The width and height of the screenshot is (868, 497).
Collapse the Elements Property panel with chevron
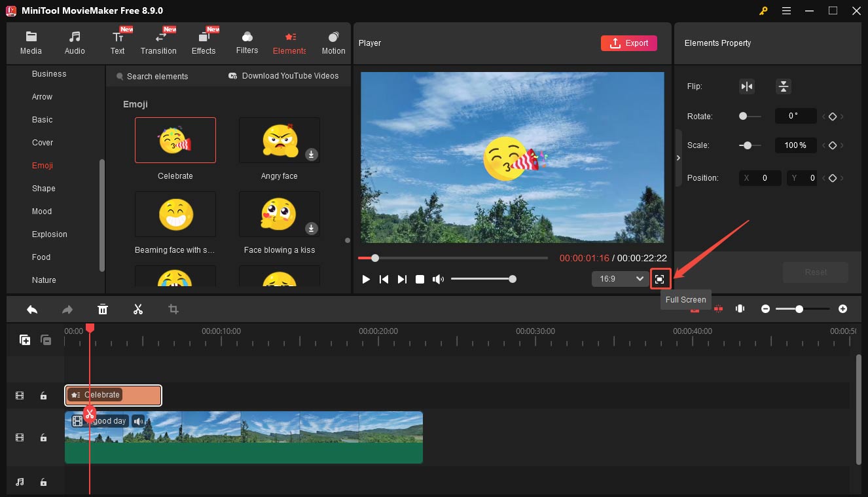[x=678, y=158]
